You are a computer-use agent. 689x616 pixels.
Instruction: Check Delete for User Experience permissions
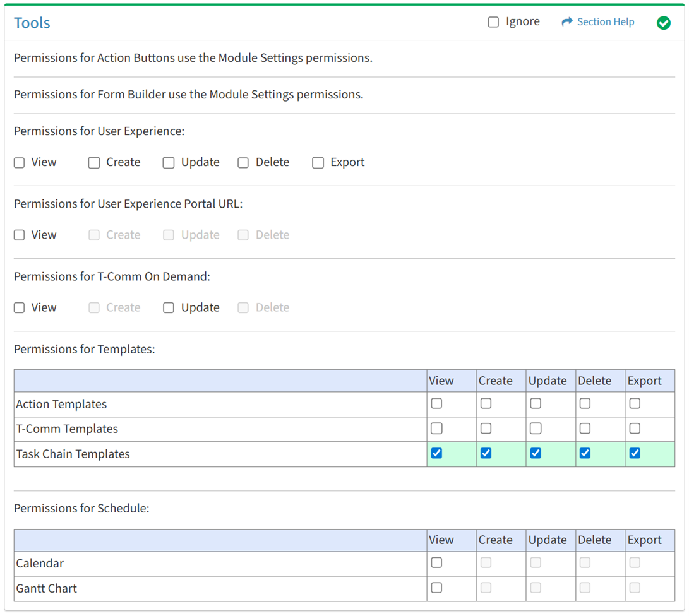(x=243, y=163)
